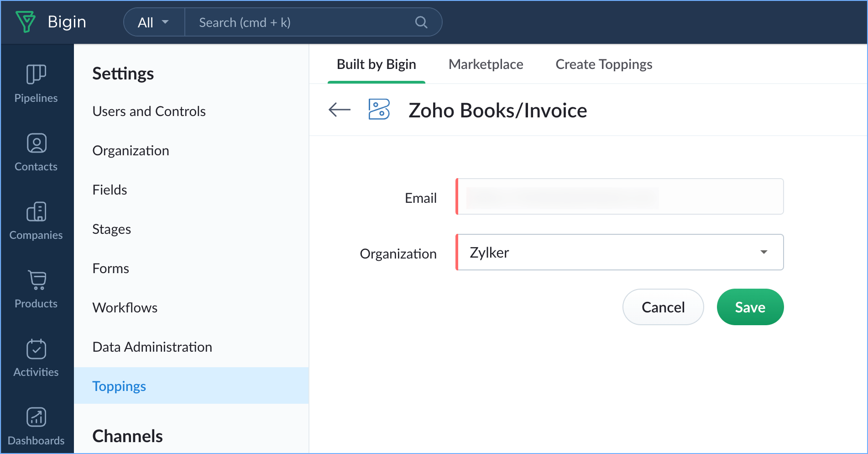Open the Organization dropdown showing Zylker

pyautogui.click(x=620, y=252)
